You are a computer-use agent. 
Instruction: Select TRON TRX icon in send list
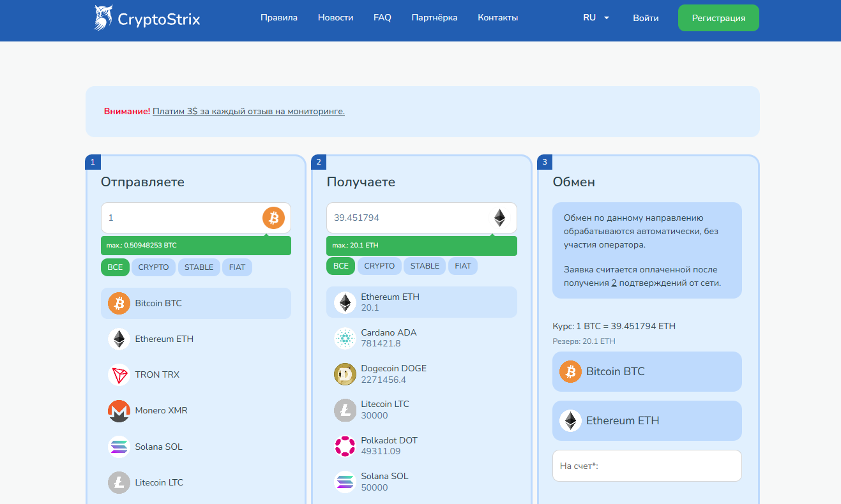point(119,374)
